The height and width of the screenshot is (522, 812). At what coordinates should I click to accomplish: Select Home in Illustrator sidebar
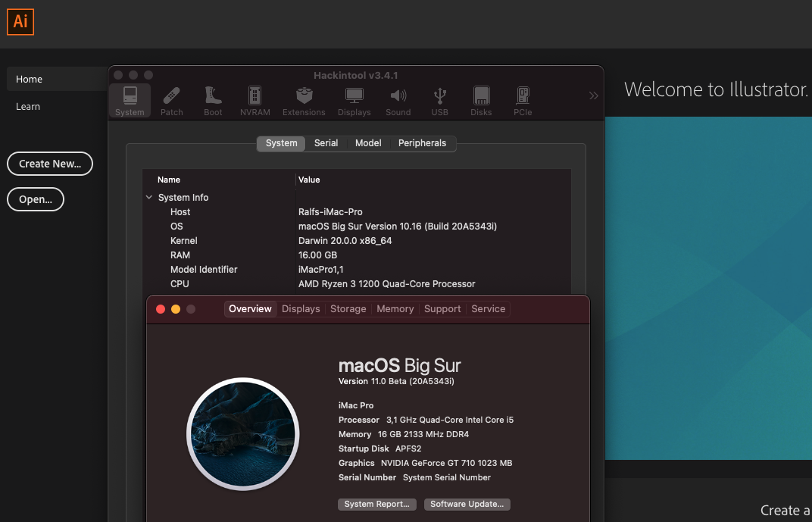57,80
